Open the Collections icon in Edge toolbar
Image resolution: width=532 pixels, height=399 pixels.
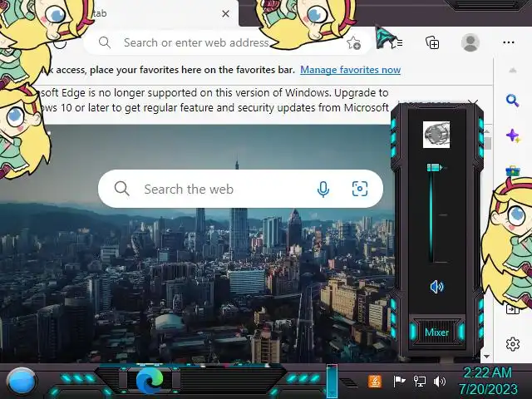coord(432,42)
